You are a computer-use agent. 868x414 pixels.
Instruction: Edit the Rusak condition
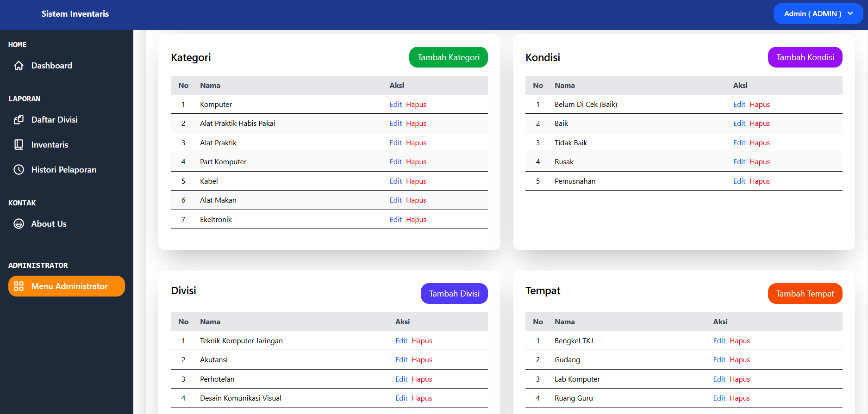[739, 162]
